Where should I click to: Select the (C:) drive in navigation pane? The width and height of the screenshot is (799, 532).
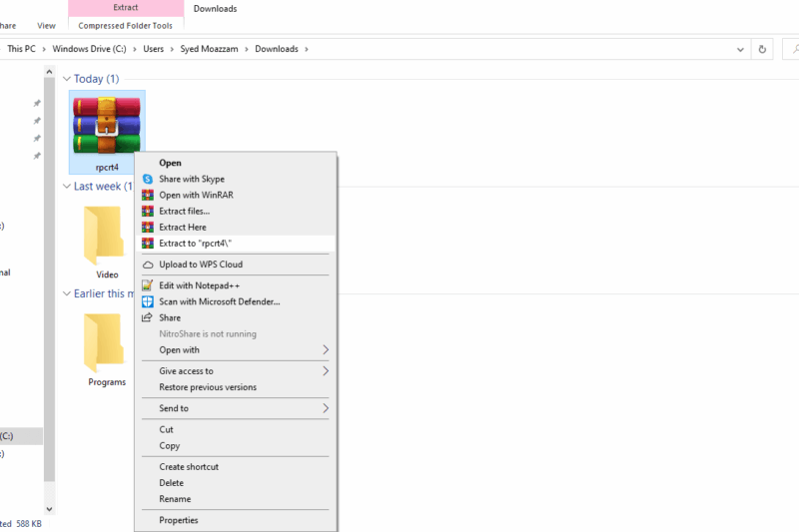click(20, 436)
